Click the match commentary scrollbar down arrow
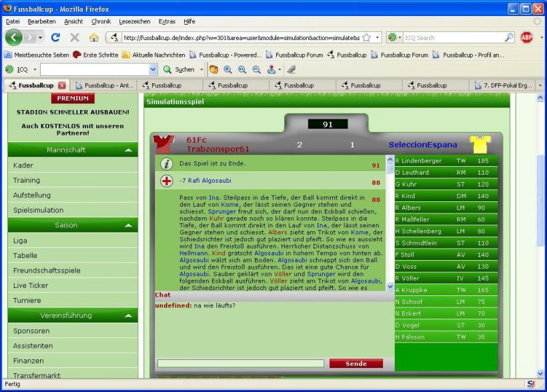The image size is (547, 392). pyautogui.click(x=390, y=287)
